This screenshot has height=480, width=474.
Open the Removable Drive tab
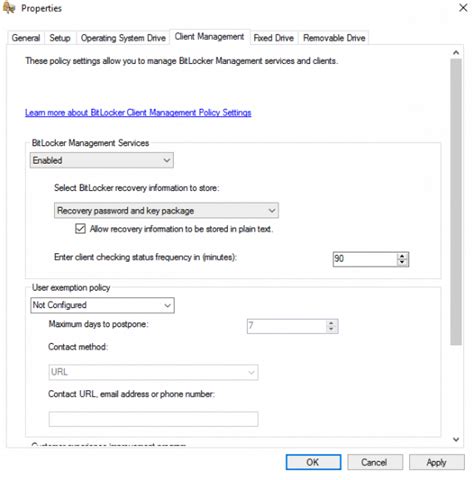[x=334, y=38]
